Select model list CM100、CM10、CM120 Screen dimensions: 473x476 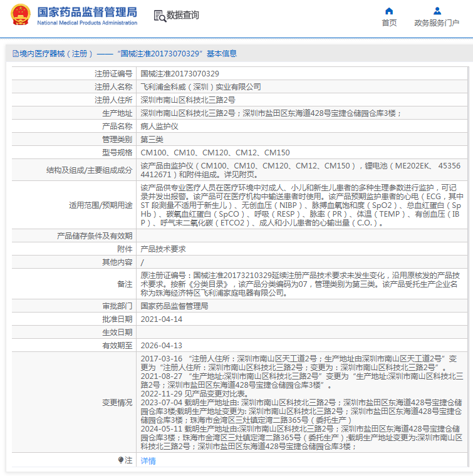click(x=215, y=153)
